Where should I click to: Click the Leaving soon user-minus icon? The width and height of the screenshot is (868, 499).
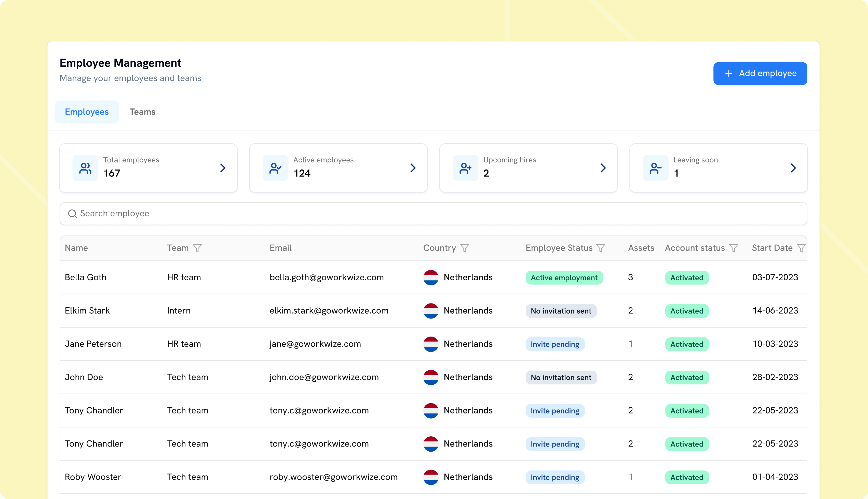[655, 168]
